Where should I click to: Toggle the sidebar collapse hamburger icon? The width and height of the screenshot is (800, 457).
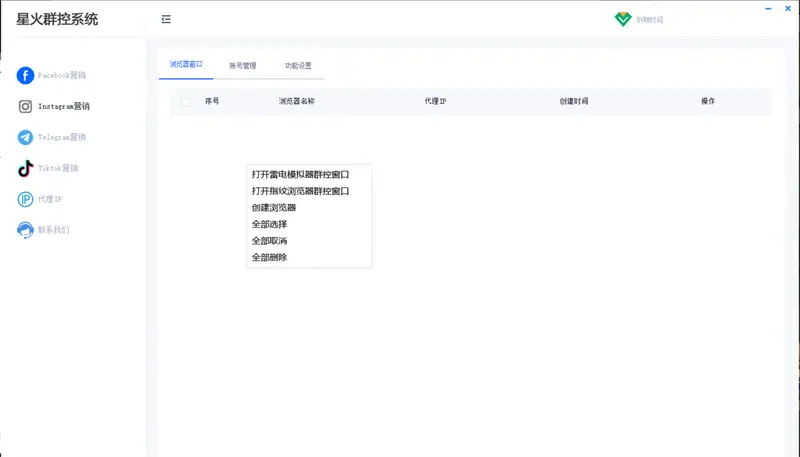[166, 19]
